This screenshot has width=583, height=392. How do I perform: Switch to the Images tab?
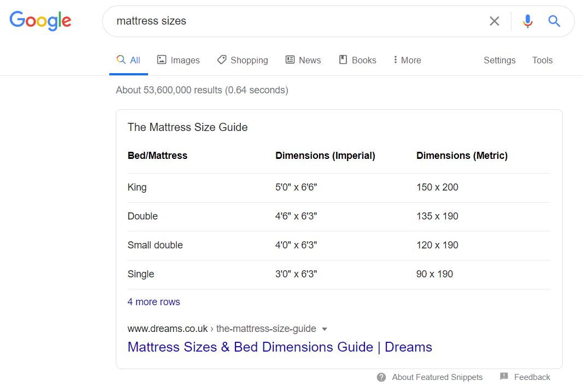point(179,60)
